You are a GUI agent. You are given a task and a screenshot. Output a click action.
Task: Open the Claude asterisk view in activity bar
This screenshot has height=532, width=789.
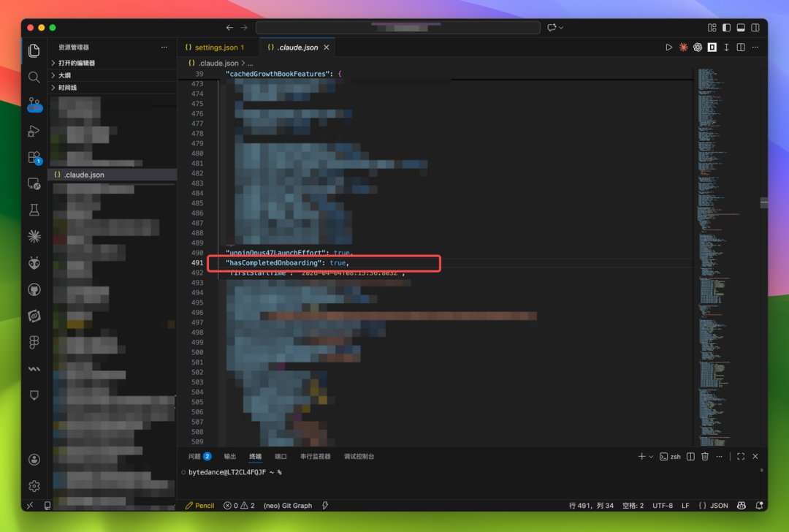[x=34, y=236]
